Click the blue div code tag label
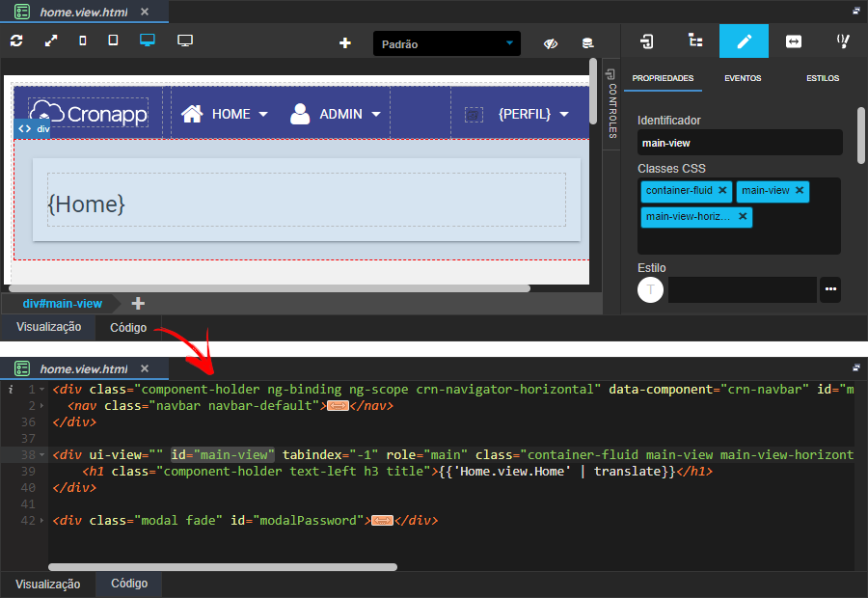 point(33,128)
